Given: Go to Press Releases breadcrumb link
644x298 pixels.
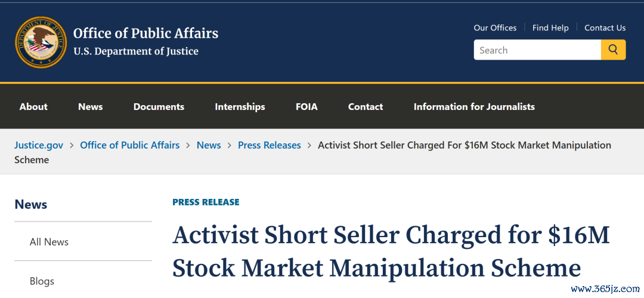Looking at the screenshot, I should 270,145.
